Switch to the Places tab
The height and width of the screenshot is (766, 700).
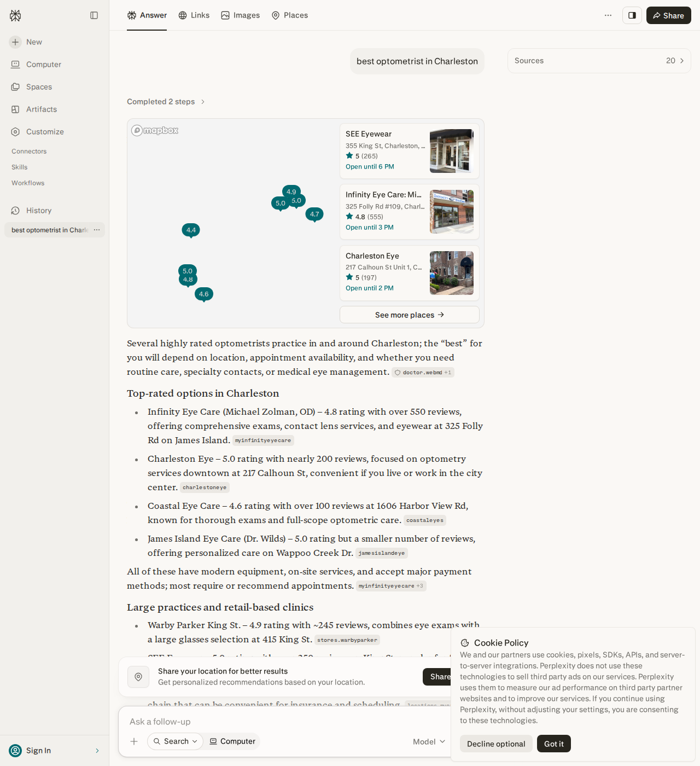click(x=290, y=15)
